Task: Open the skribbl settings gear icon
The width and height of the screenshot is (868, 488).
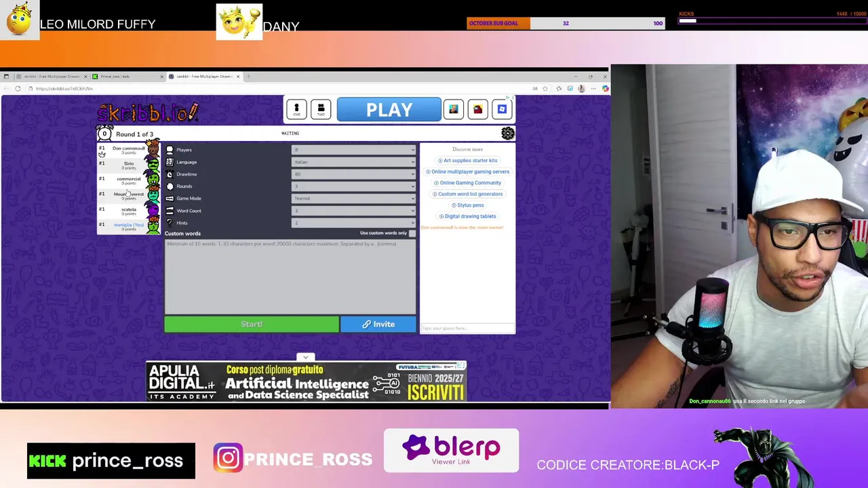Action: 508,134
